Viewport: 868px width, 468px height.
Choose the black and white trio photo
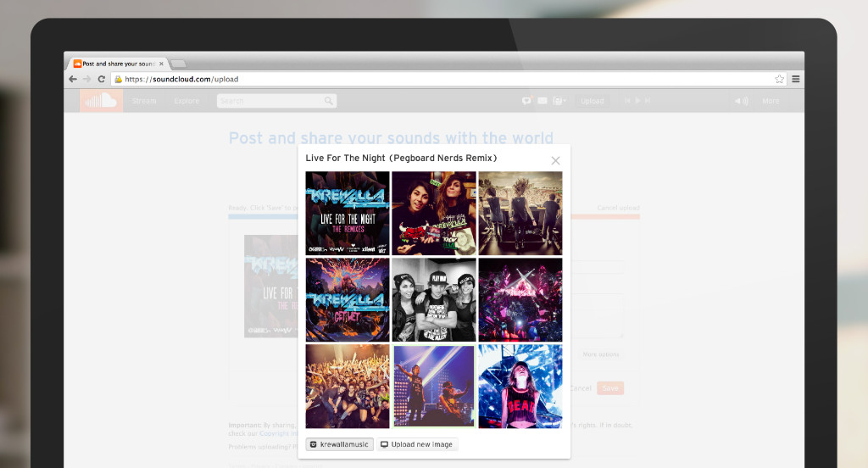click(434, 299)
